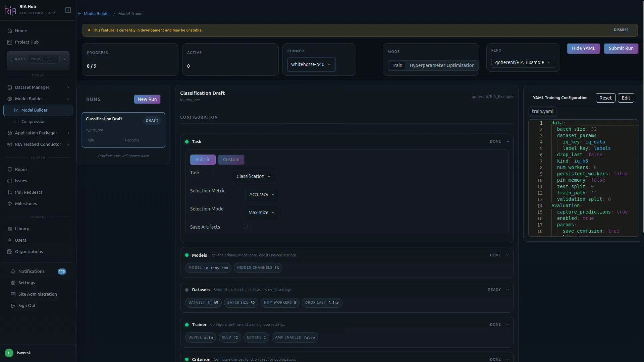
Task: Click the Home house icon
Action: pos(10,31)
